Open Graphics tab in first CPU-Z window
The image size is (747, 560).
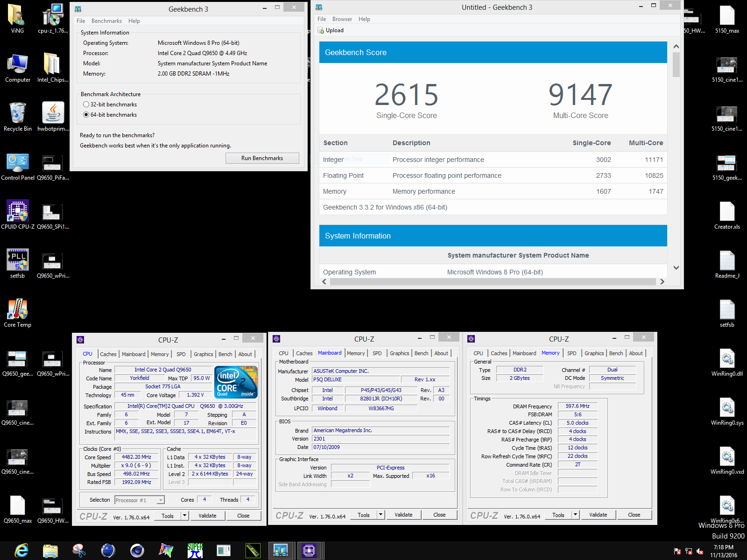(204, 354)
